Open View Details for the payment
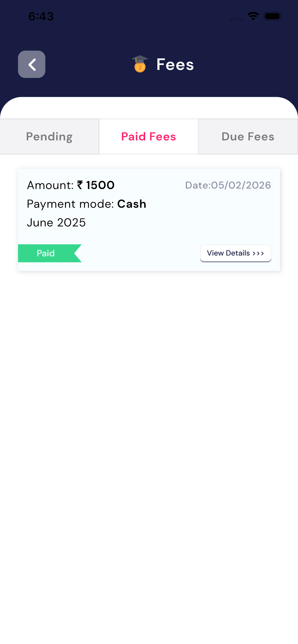The image size is (298, 644). pos(235,253)
